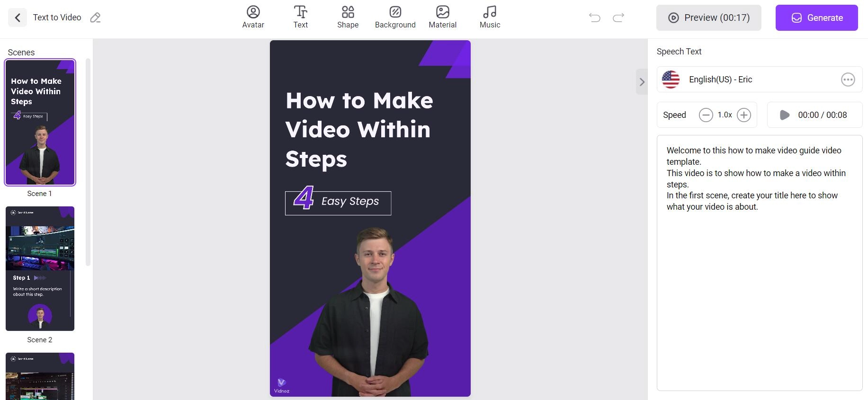The width and height of the screenshot is (868, 400).
Task: Edit the project name with pencil icon
Action: 95,18
